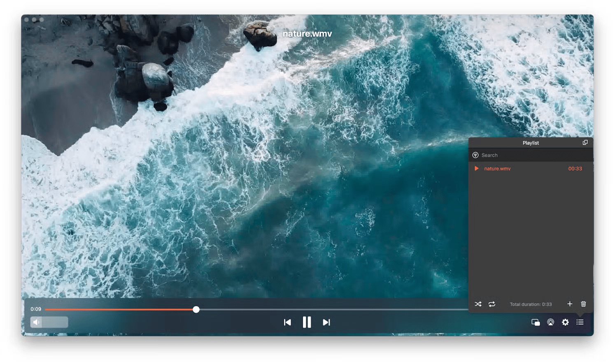Click the playlist Search field
Viewport: 615px width, 364px height.
(x=531, y=155)
